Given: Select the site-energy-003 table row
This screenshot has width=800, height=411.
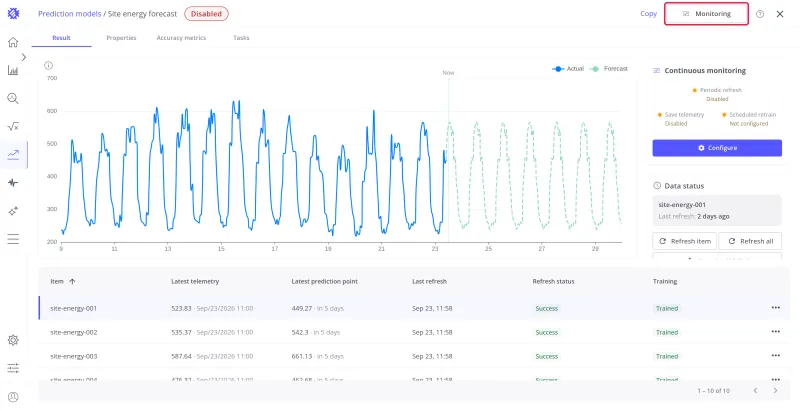Looking at the screenshot, I should pyautogui.click(x=414, y=356).
